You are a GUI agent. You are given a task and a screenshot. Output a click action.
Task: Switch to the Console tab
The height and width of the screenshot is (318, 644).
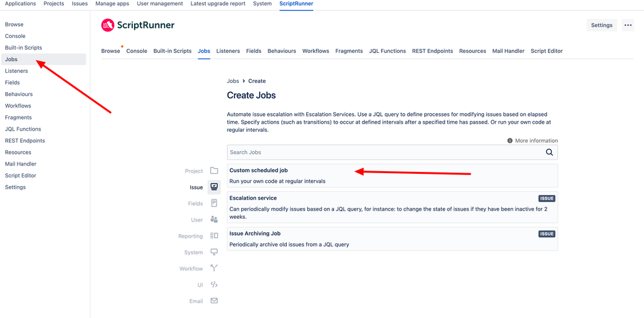tap(137, 51)
